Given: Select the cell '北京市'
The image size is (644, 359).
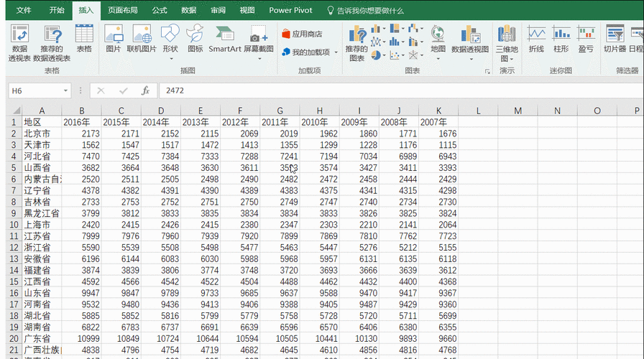Looking at the screenshot, I should 42,134.
